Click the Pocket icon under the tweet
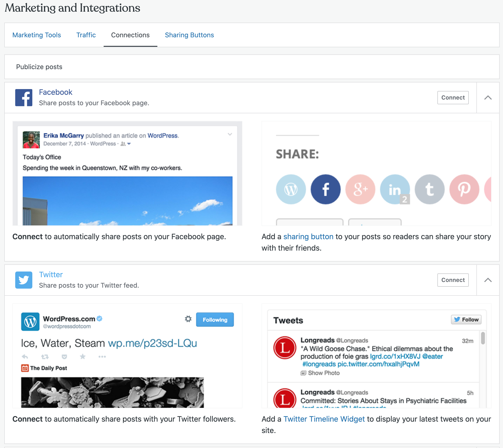 pyautogui.click(x=64, y=357)
